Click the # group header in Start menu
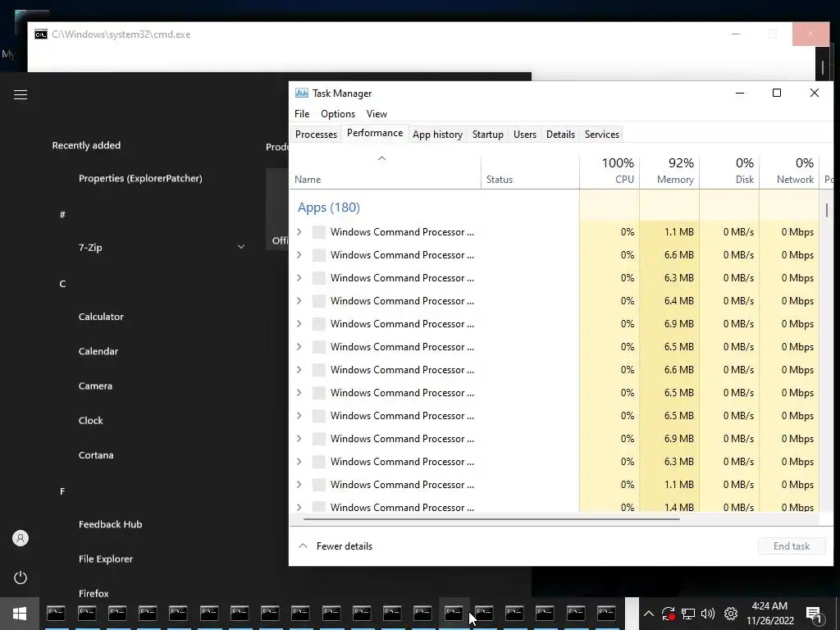 point(62,214)
